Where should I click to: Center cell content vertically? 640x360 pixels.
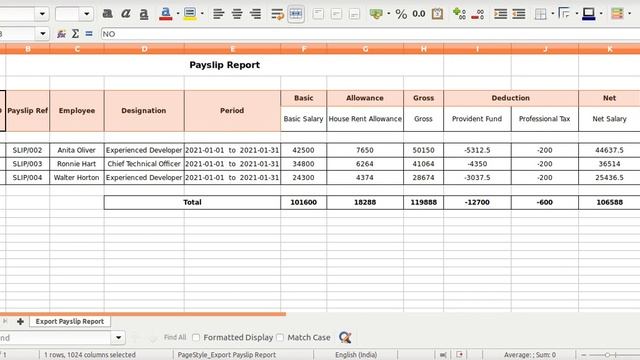pos(336,14)
